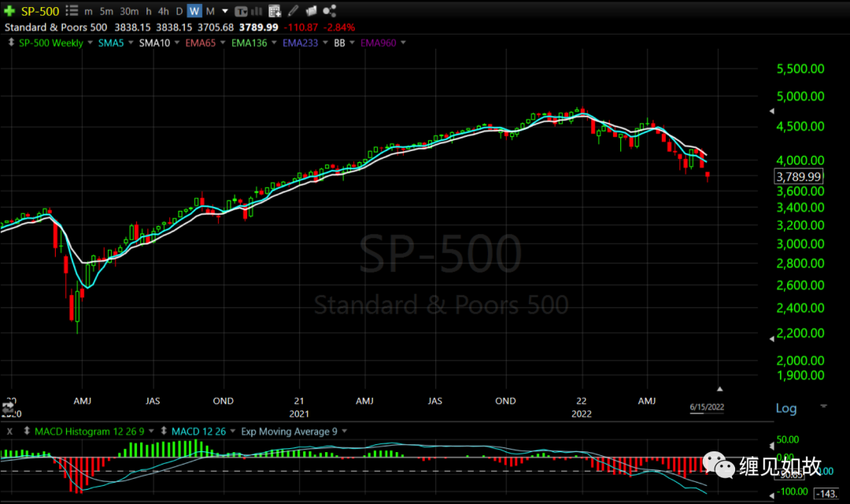Viewport: 850px width, 504px height.
Task: Click the up triangle marker above 6/15/2022
Action: point(719,388)
